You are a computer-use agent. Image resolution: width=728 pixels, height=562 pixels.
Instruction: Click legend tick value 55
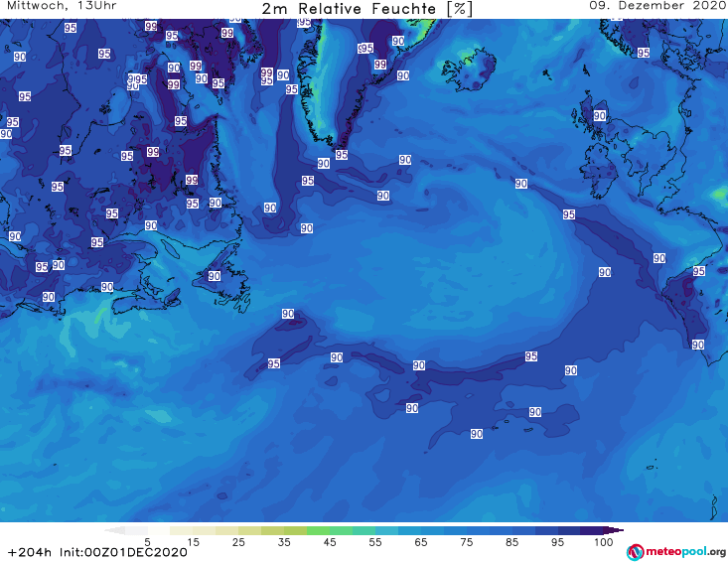[x=375, y=542]
